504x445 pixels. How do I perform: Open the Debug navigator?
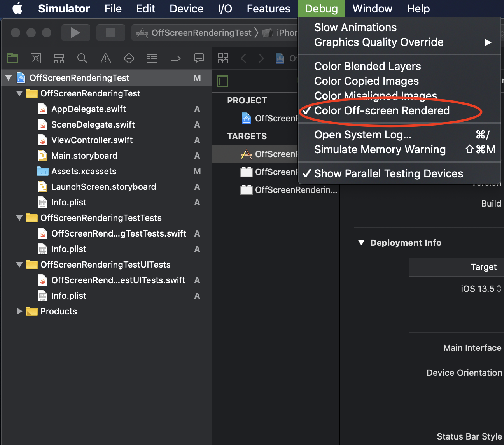tap(152, 58)
